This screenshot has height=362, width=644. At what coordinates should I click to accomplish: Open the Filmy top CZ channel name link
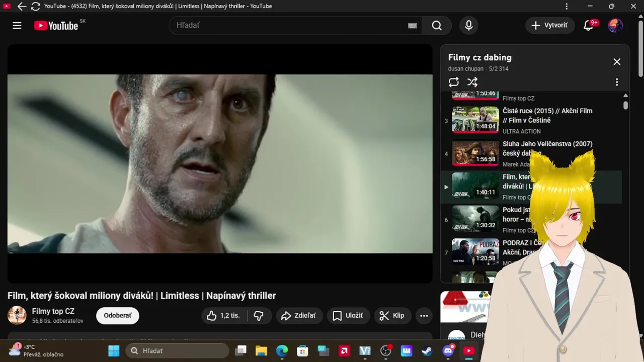tap(53, 311)
